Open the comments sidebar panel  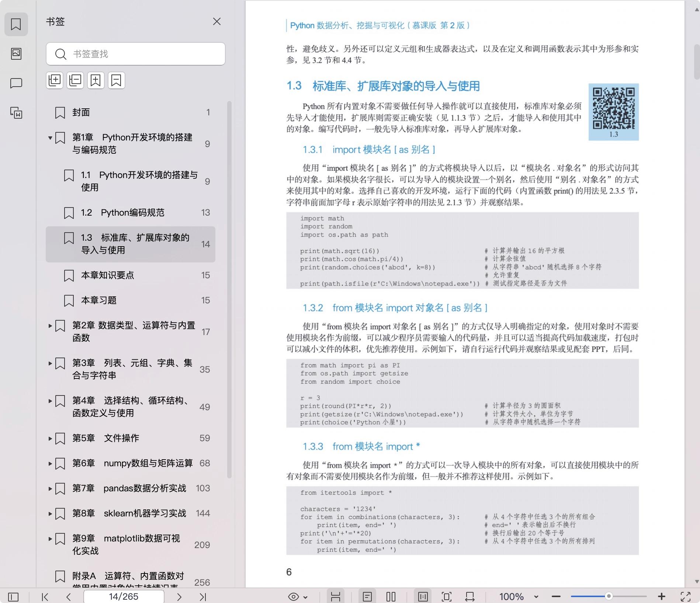coord(16,83)
